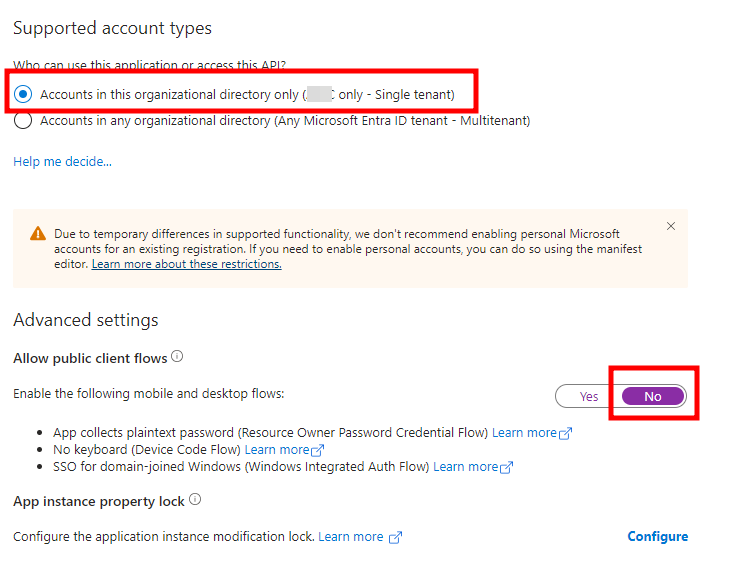Click Configure for app instance lock

(x=657, y=536)
